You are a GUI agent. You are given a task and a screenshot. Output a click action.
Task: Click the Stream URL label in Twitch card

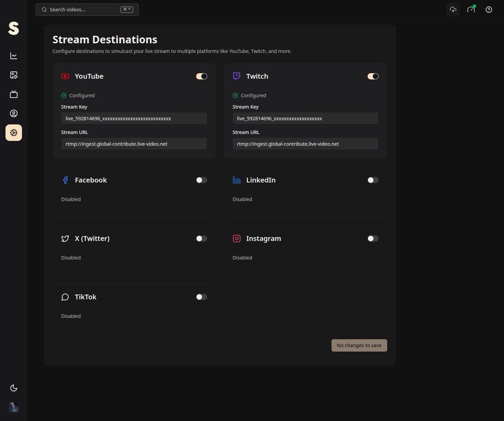click(246, 132)
